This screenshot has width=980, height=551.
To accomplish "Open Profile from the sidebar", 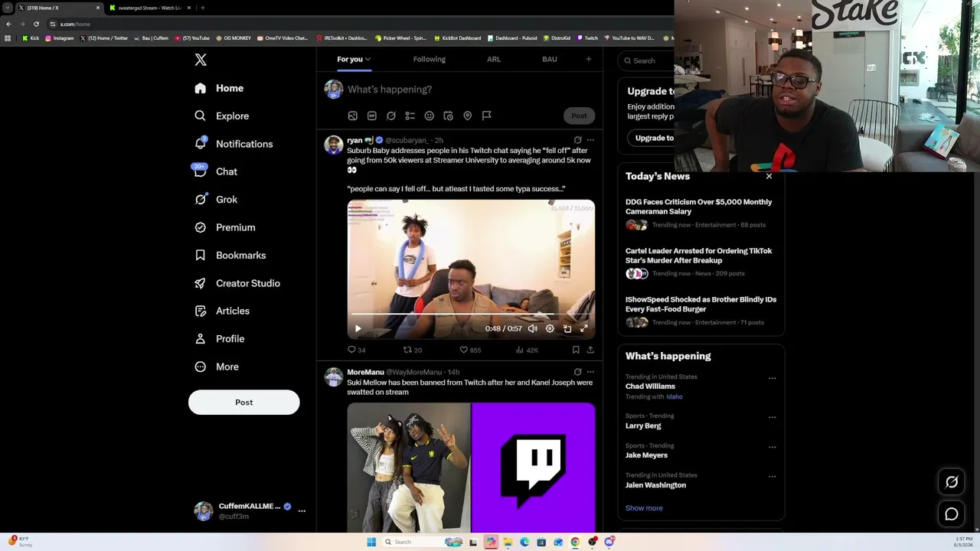I will pos(219,339).
